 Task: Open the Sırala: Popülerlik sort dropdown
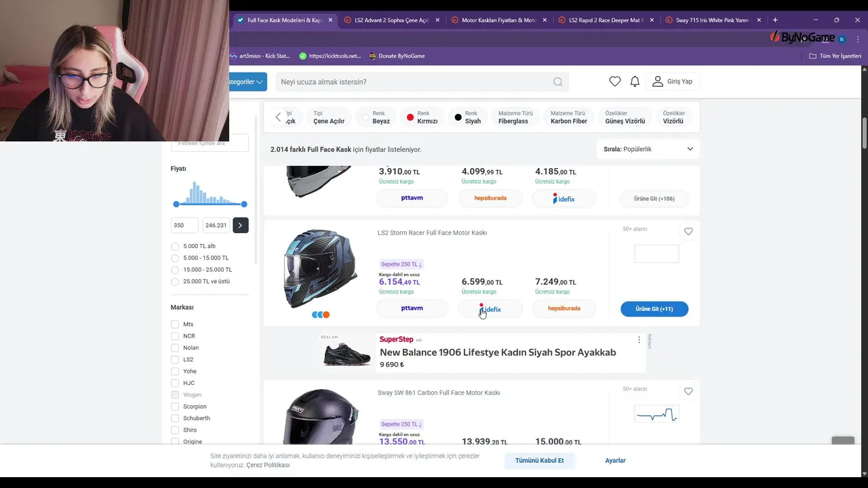[648, 149]
